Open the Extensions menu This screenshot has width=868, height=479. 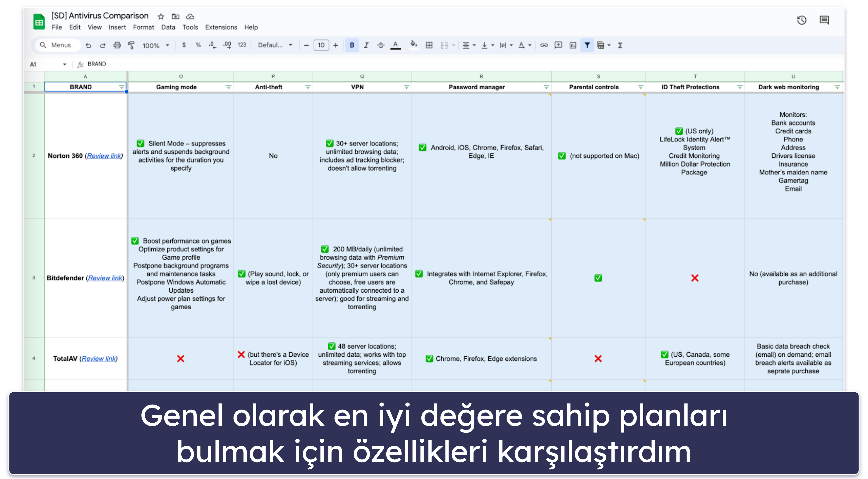click(x=221, y=27)
